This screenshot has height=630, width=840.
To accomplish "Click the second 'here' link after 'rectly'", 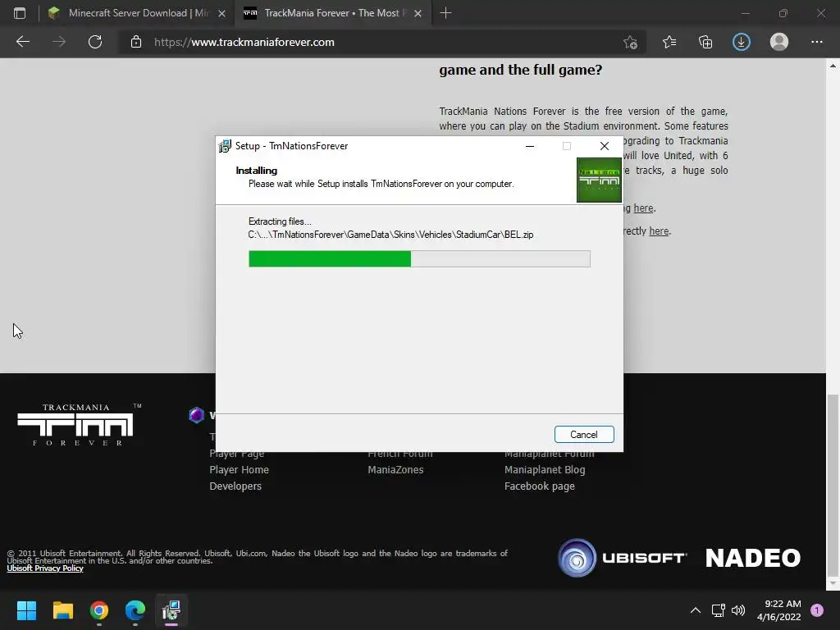I will pyautogui.click(x=659, y=231).
